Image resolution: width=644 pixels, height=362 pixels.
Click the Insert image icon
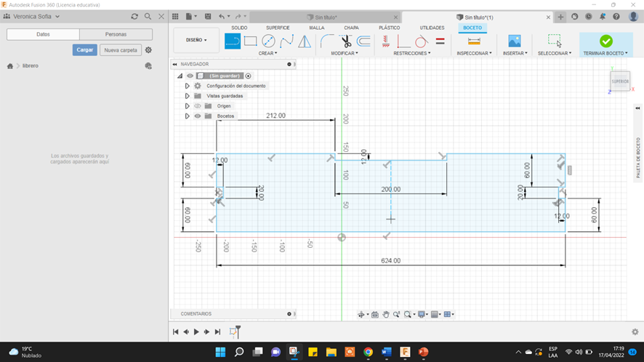[x=515, y=41]
